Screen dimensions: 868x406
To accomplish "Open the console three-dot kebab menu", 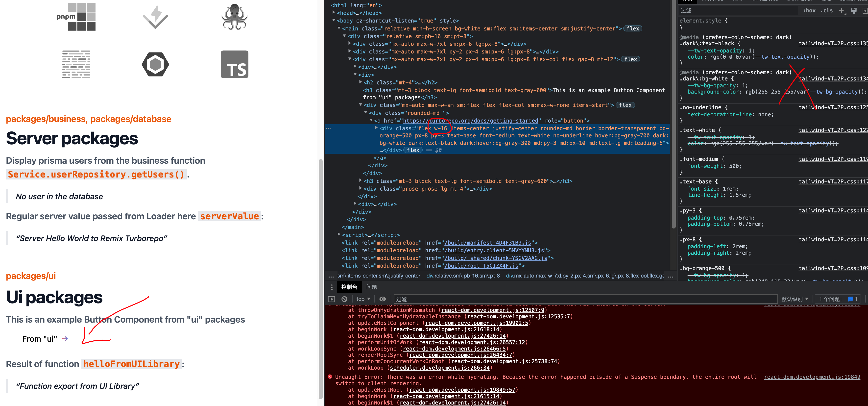I will tap(332, 287).
